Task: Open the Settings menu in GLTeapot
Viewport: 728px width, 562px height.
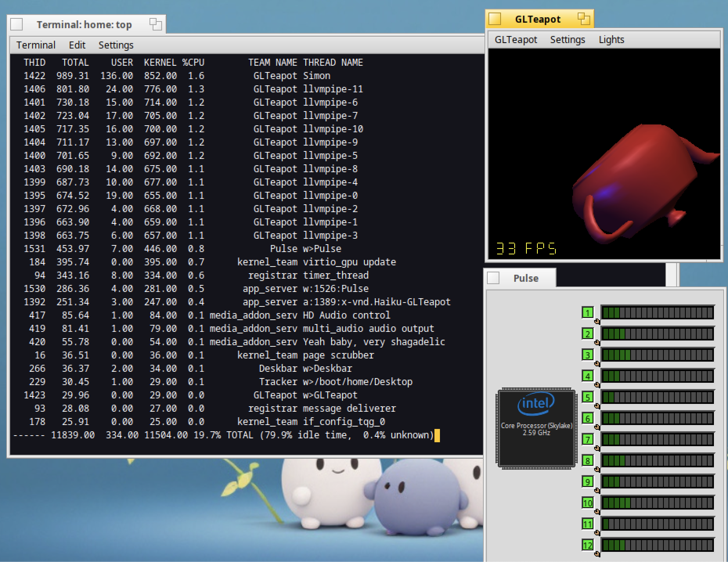Action: [568, 40]
